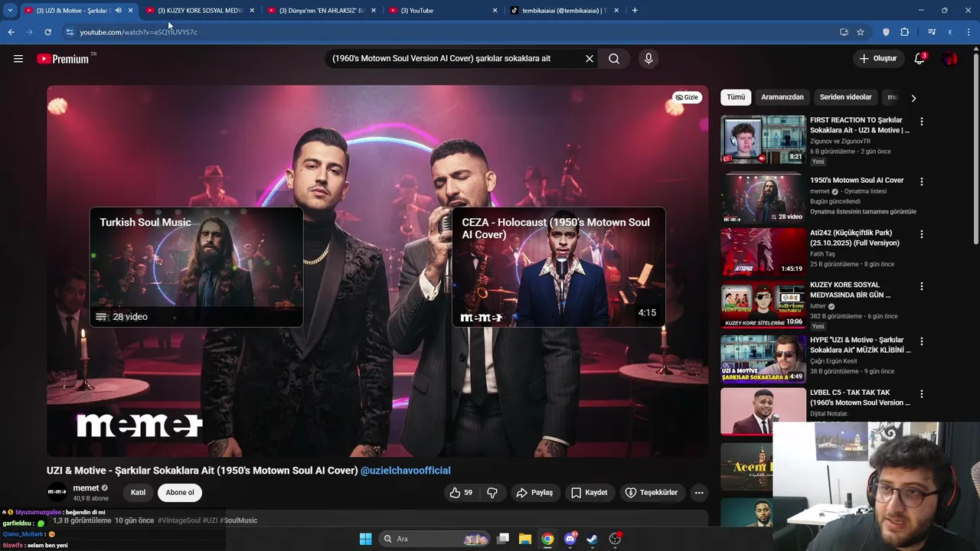This screenshot has width=980, height=551.
Task: Open a new browser tab
Action: pos(635,10)
